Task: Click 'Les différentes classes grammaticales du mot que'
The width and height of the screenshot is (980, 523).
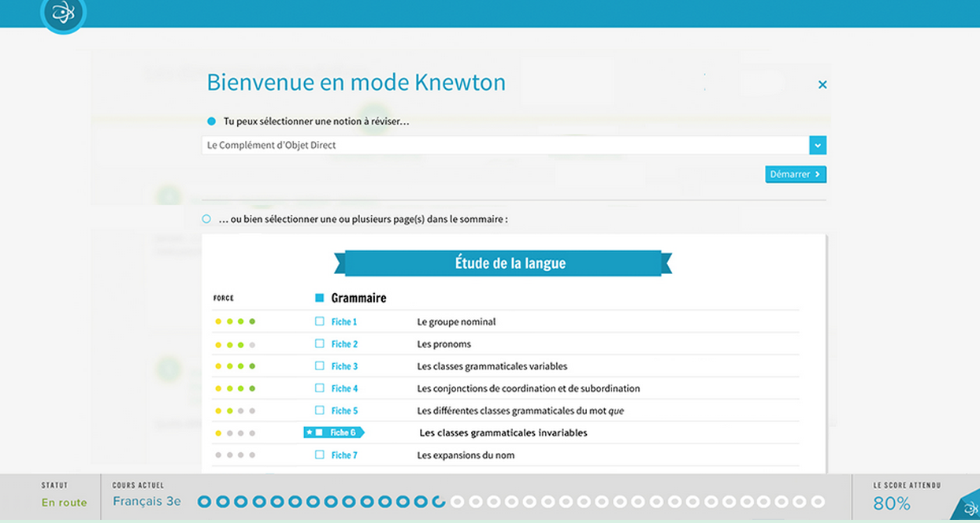Action: (521, 411)
